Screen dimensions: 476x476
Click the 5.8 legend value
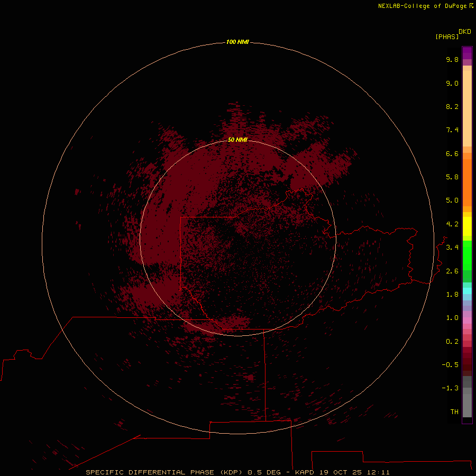point(452,177)
